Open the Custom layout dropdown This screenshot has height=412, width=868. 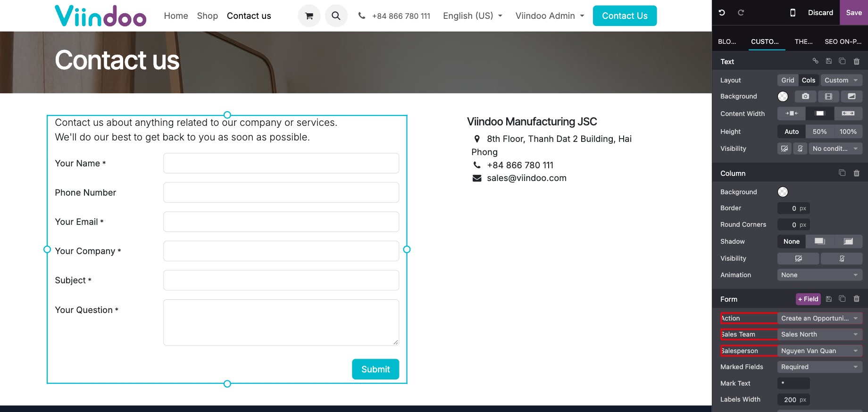coord(842,80)
